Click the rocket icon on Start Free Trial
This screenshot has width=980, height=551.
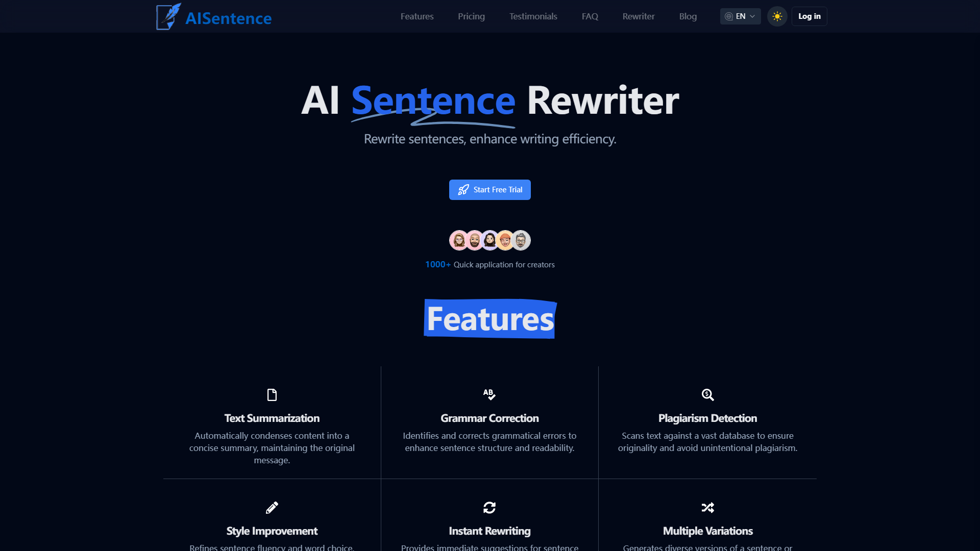tap(463, 189)
